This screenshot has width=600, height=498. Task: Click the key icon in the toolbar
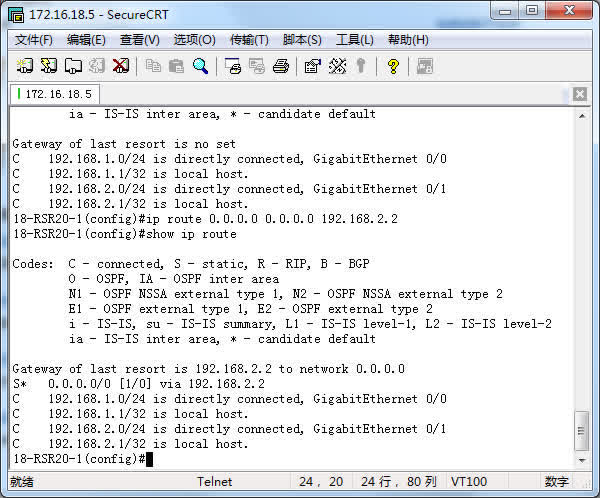tap(360, 66)
